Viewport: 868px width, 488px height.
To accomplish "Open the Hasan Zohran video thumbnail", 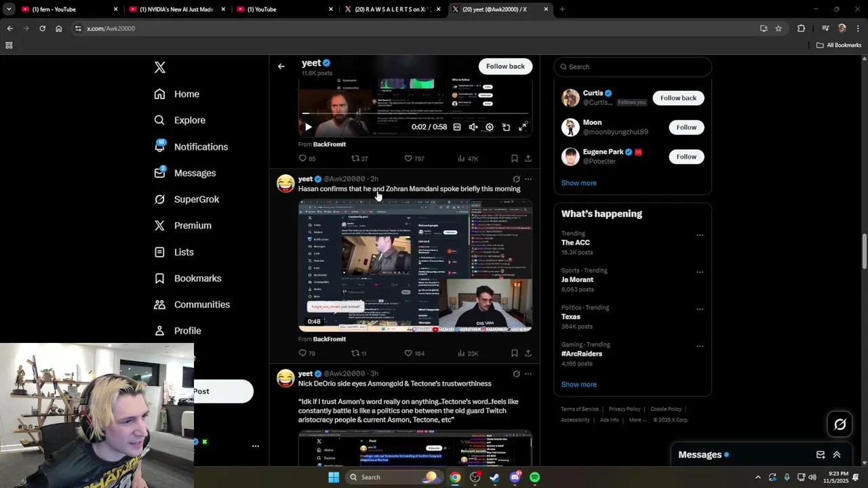I will [415, 265].
